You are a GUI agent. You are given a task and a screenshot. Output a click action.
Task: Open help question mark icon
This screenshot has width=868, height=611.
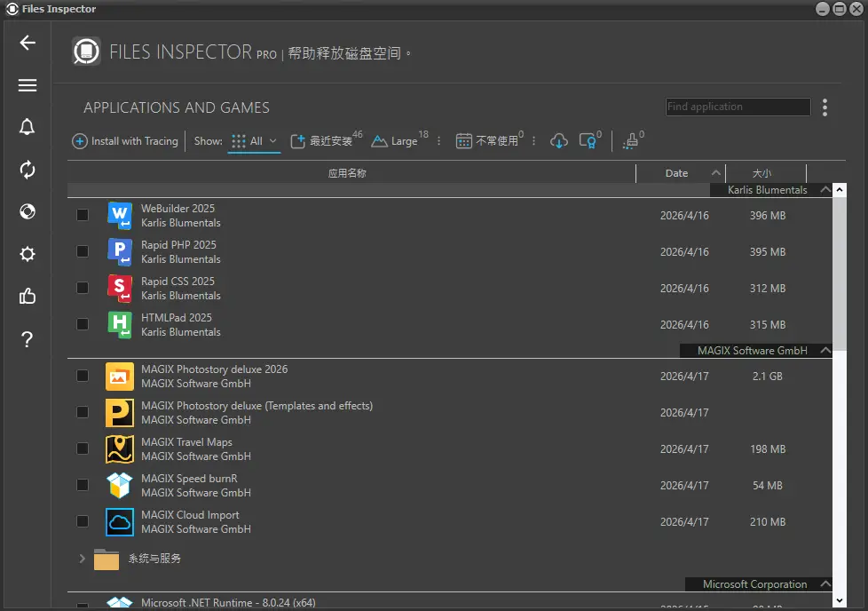click(x=28, y=339)
